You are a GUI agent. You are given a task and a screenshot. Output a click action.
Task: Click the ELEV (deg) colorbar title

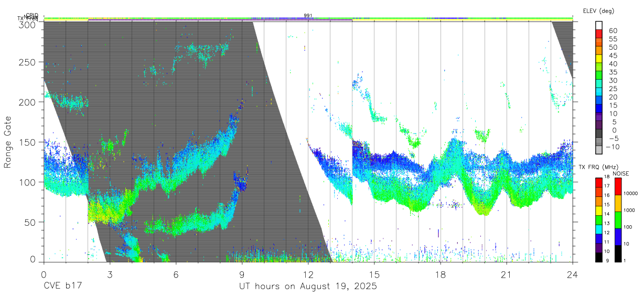pyautogui.click(x=598, y=10)
